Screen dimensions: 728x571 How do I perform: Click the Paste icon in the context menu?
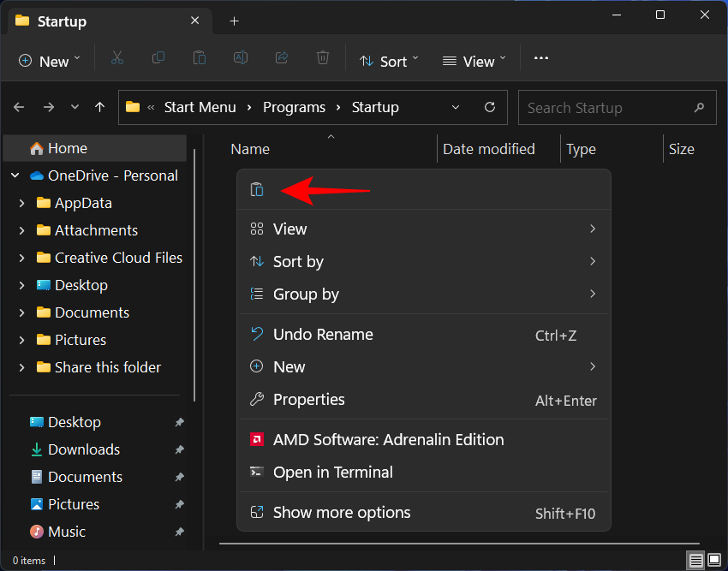pos(258,188)
